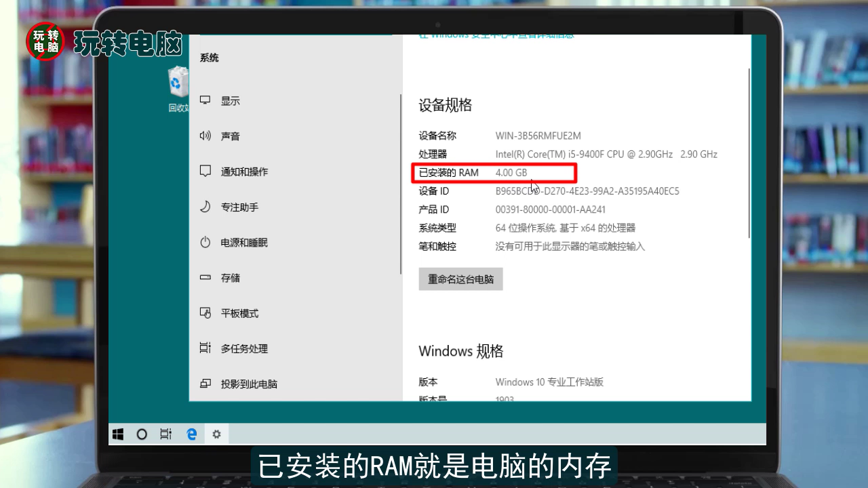Select the product ID 00391-80000-00001-AA241
The width and height of the screenshot is (868, 488).
point(551,209)
